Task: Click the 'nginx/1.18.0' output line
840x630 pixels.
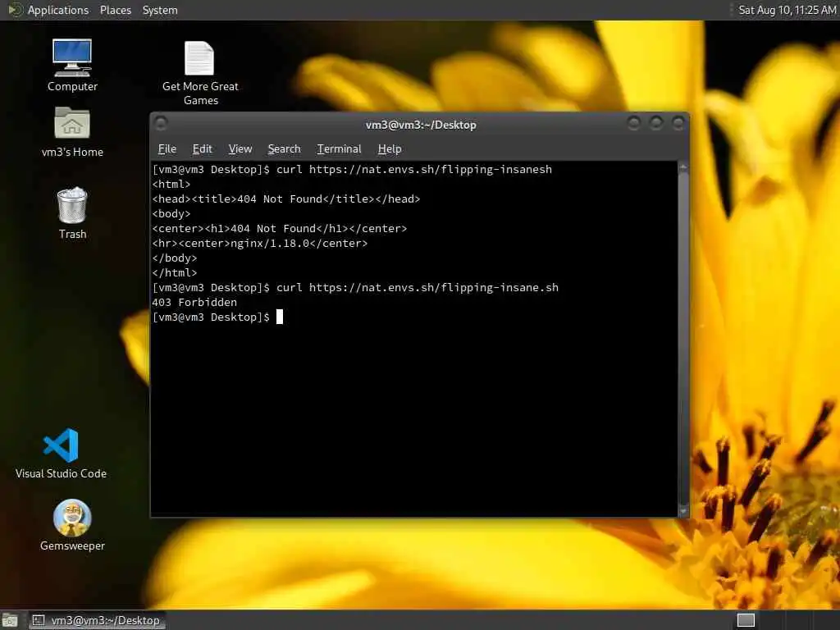Action: click(x=260, y=243)
